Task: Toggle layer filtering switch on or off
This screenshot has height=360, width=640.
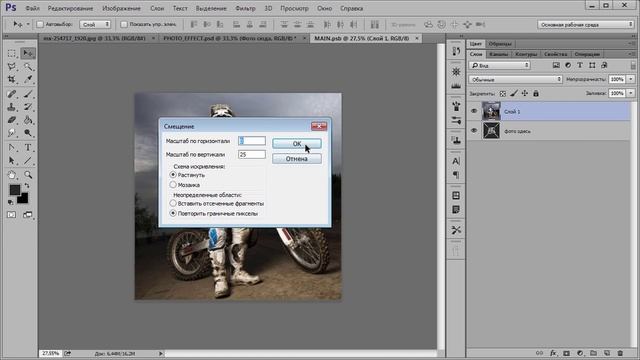Action: tap(633, 65)
